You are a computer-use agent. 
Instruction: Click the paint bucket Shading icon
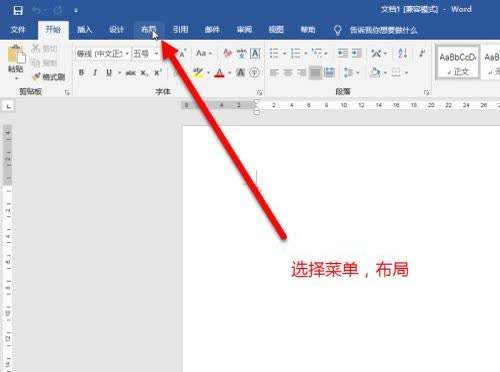point(375,73)
